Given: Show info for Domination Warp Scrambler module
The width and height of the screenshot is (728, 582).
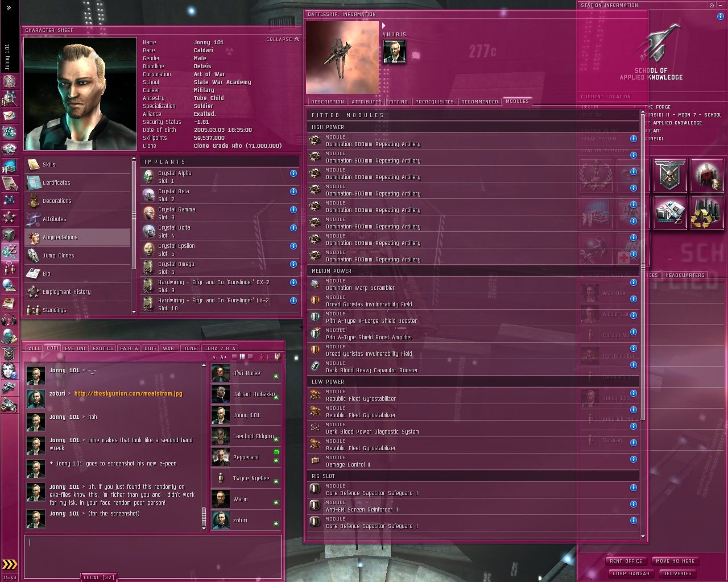Looking at the screenshot, I should click(x=633, y=282).
